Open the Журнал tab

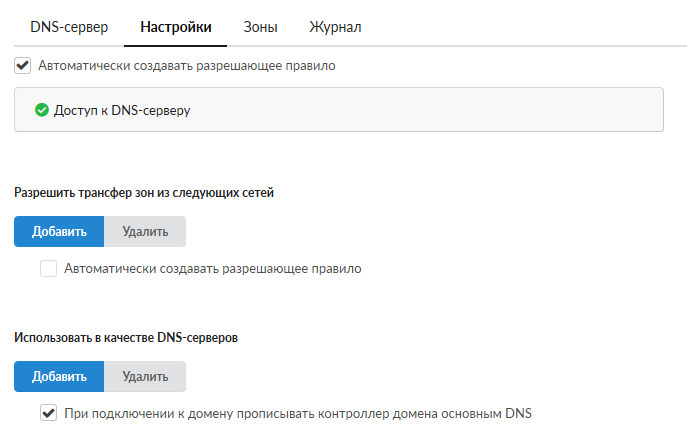coord(335,27)
